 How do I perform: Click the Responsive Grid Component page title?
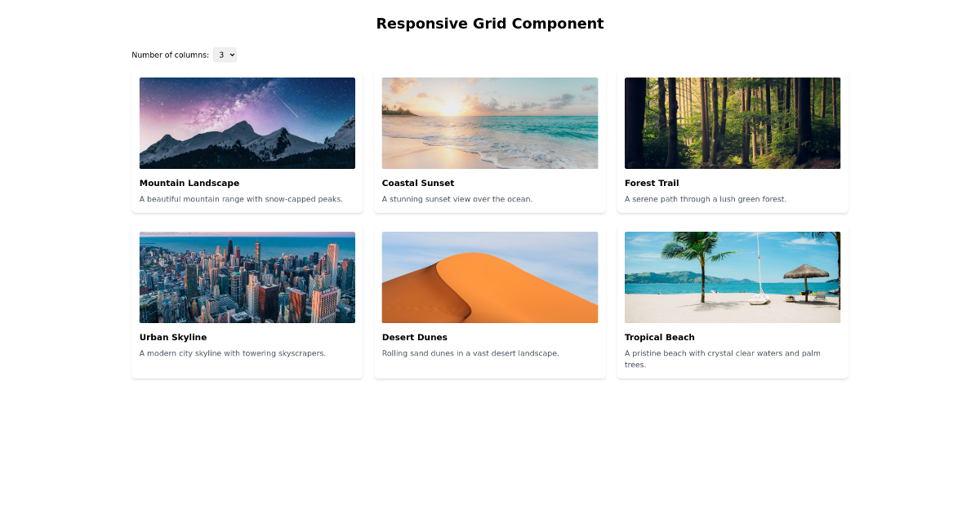tap(489, 23)
